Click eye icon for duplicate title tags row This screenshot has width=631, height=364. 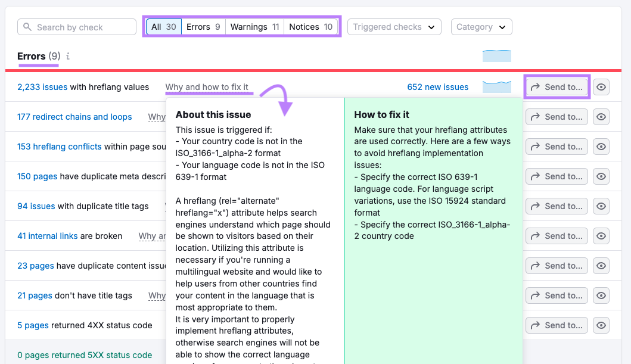[601, 206]
